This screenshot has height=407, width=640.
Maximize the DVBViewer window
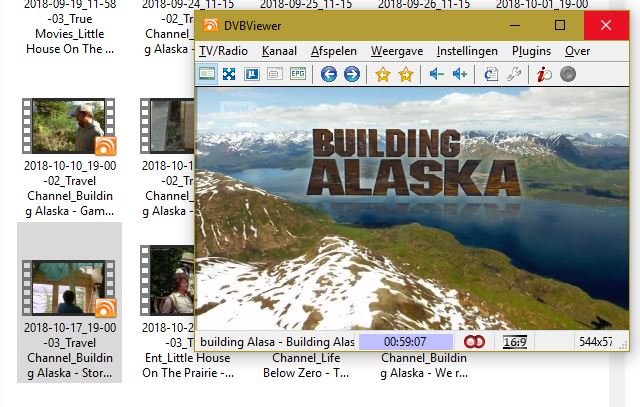[560, 25]
